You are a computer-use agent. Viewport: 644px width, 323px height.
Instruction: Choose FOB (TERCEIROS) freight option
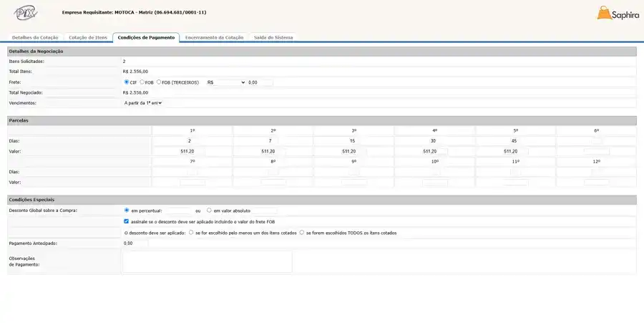159,82
